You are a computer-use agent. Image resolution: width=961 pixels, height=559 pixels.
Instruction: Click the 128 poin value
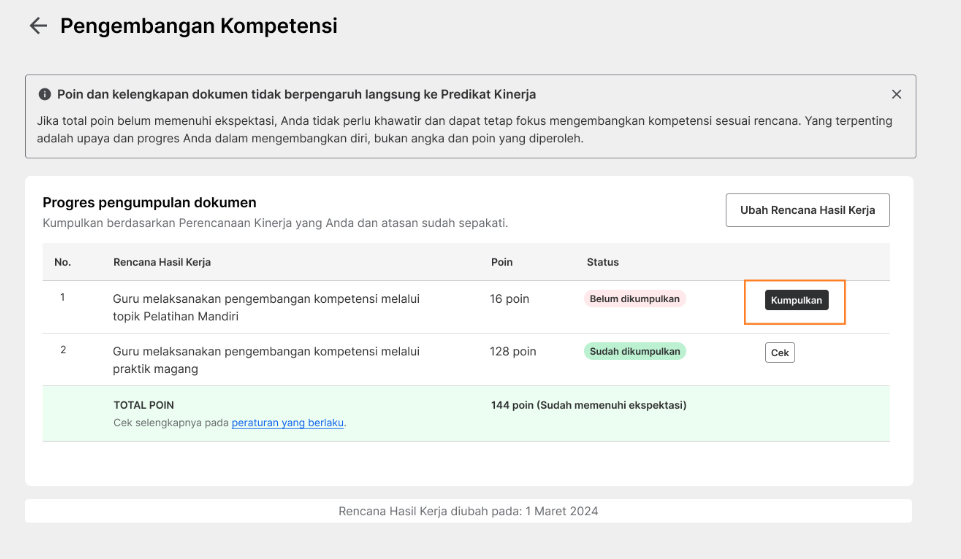[x=512, y=352]
